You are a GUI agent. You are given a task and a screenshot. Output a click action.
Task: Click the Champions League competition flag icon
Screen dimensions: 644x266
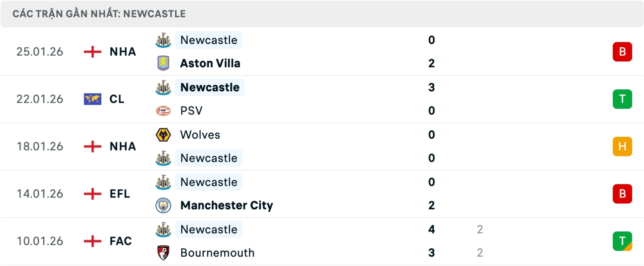[x=93, y=99]
